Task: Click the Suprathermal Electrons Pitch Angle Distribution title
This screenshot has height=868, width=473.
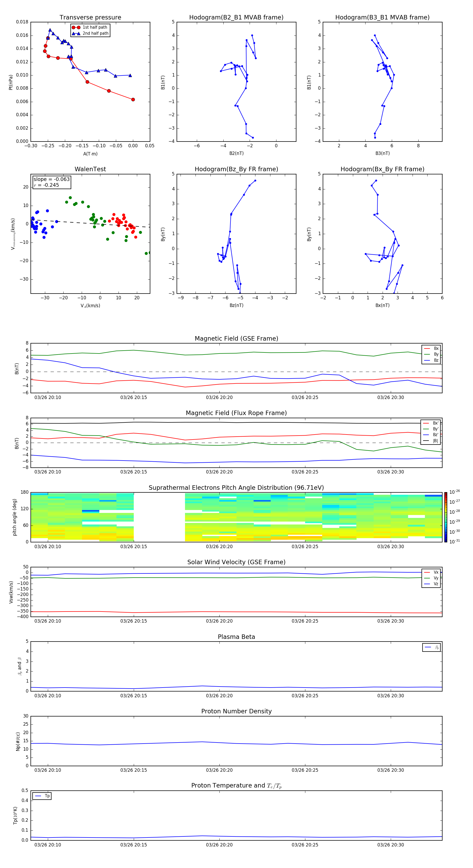Action: coord(236,488)
